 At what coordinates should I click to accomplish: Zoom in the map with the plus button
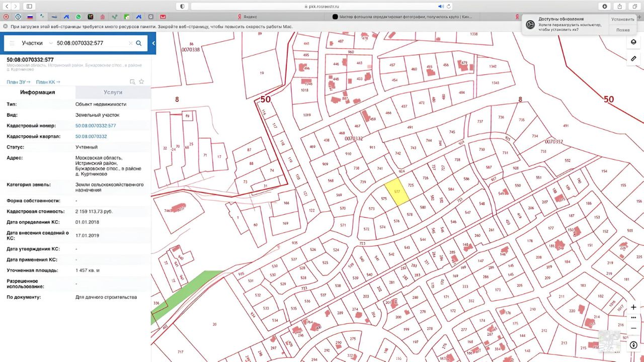point(633,307)
